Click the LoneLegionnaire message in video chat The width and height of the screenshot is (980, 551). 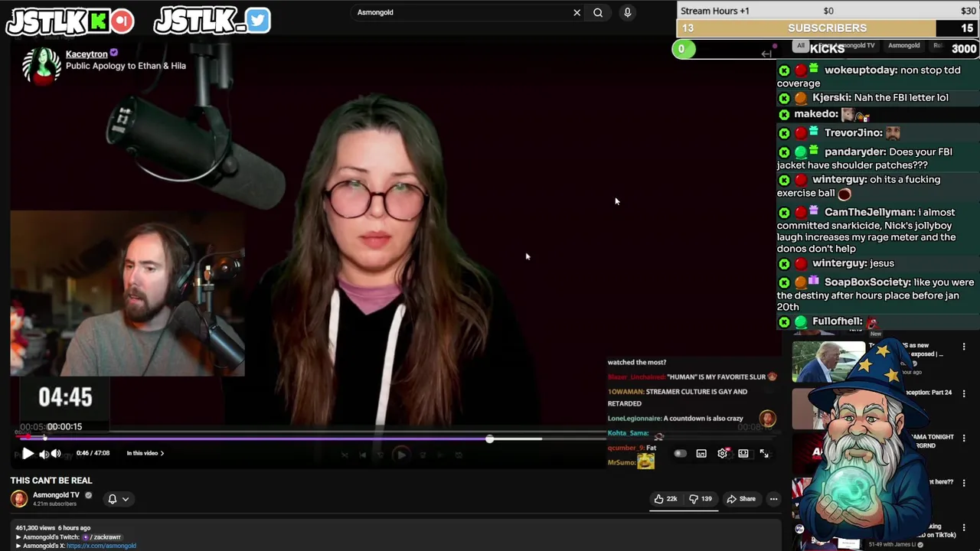pyautogui.click(x=675, y=419)
